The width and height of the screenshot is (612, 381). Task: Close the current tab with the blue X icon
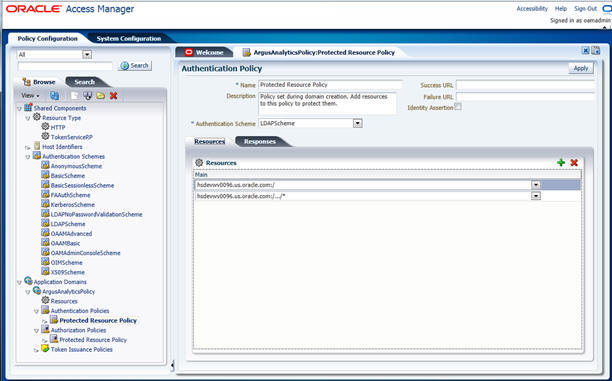point(585,50)
